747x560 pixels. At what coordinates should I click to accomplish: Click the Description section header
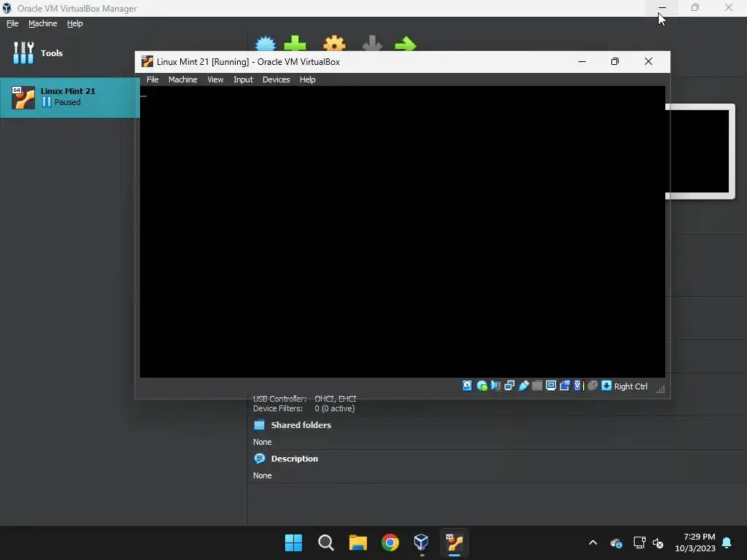click(294, 459)
